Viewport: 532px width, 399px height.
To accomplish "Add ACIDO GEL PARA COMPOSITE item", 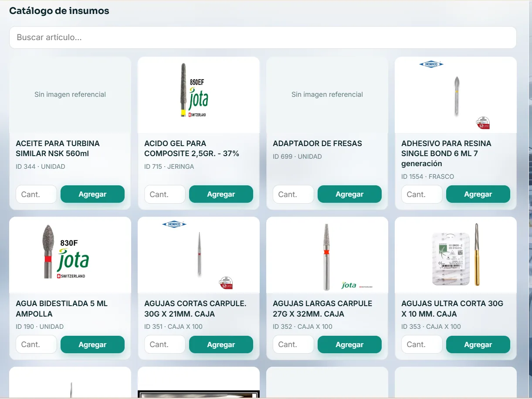I will point(221,194).
